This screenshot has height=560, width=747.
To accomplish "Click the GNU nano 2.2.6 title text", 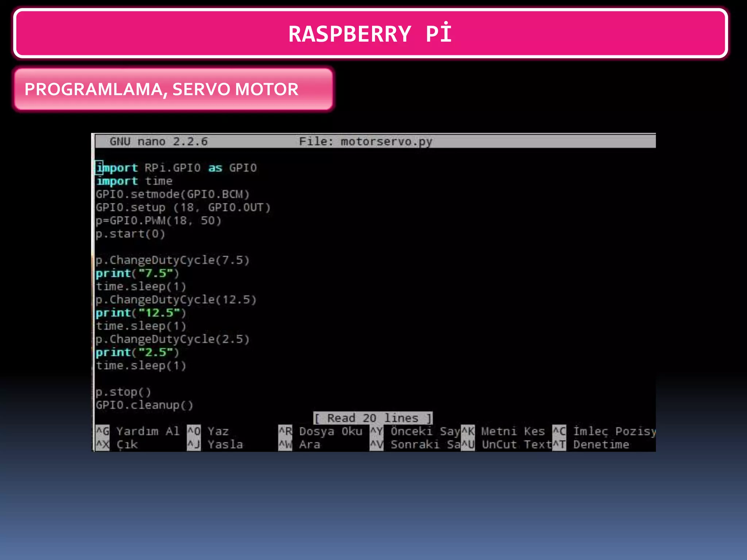I will [x=159, y=141].
